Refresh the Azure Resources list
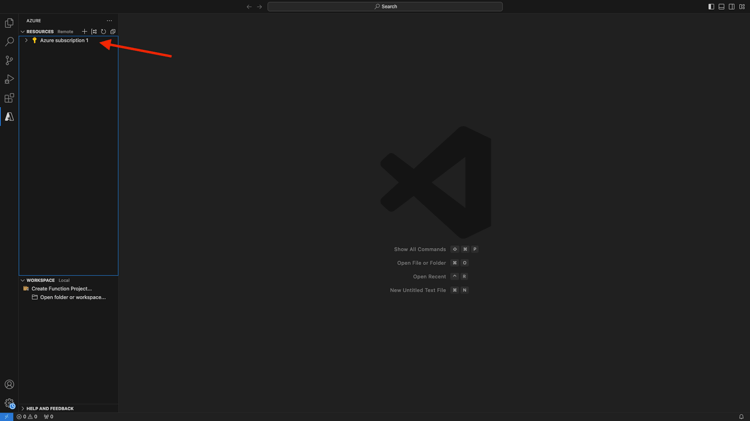Image resolution: width=750 pixels, height=421 pixels. tap(103, 32)
